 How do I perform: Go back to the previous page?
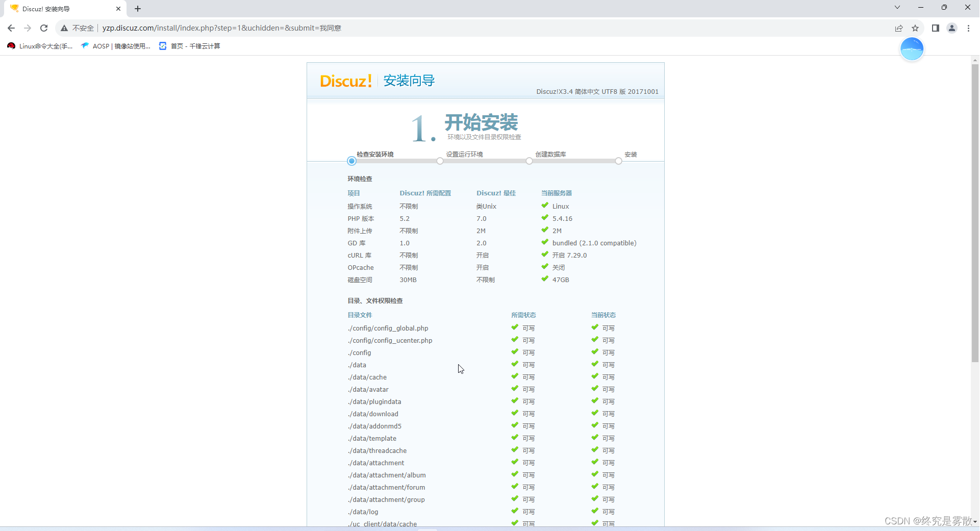[11, 28]
